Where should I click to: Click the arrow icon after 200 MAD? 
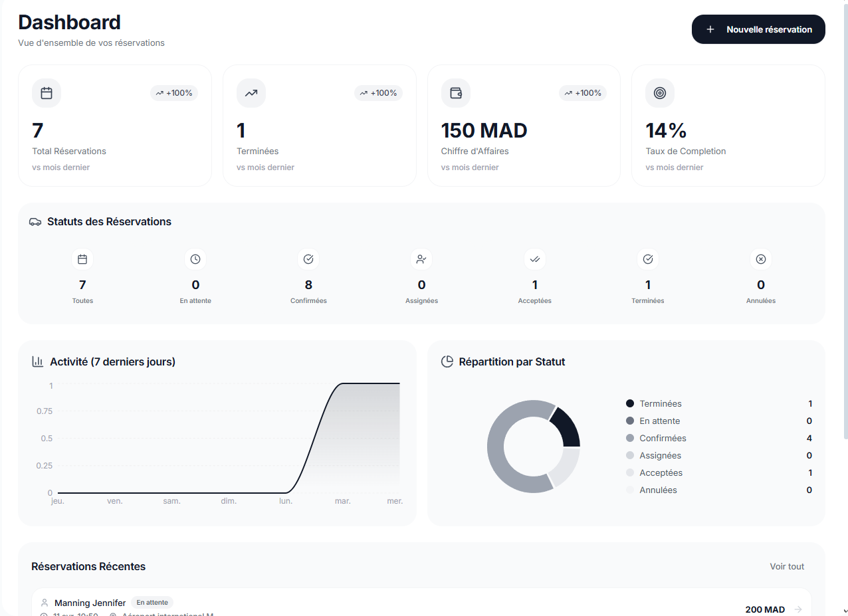[798, 609]
